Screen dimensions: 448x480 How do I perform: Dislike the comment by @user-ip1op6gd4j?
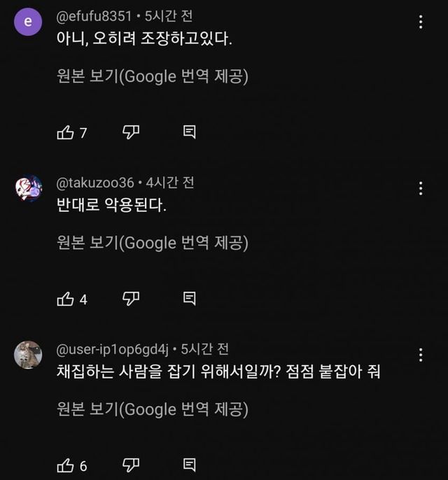tap(131, 465)
